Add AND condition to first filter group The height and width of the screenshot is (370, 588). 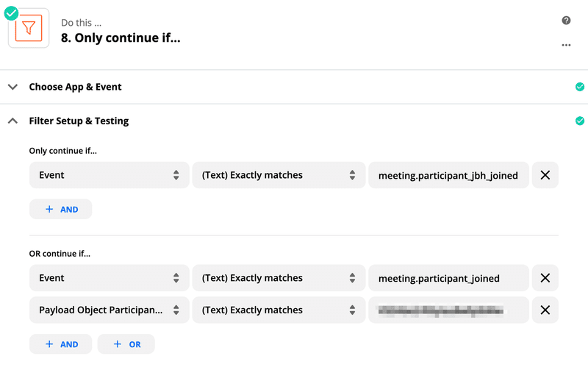pyautogui.click(x=61, y=209)
